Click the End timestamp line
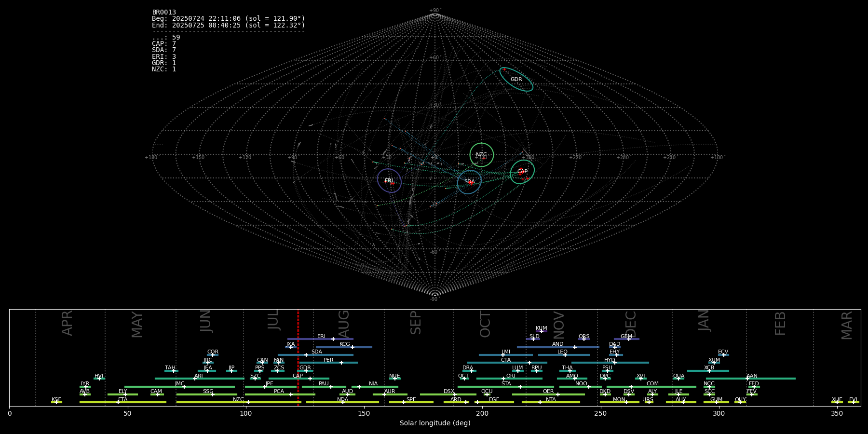Image resolution: width=868 pixels, height=434 pixels. pos(229,25)
